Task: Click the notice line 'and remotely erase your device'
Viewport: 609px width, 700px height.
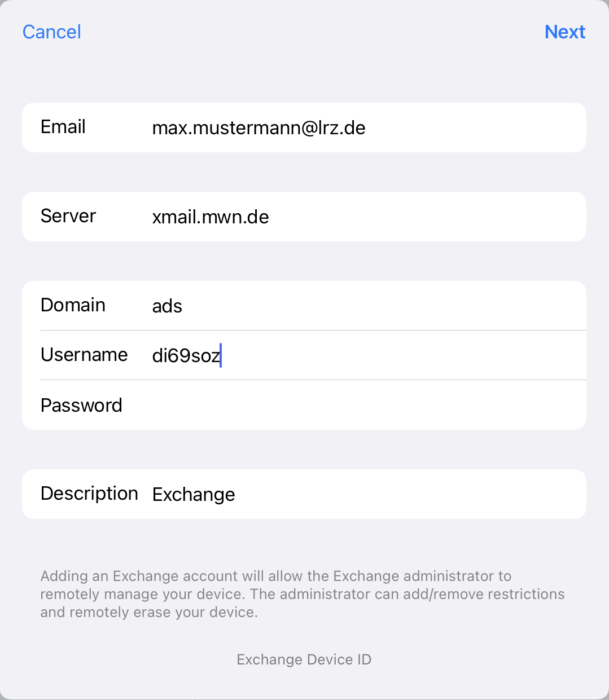Action: tap(149, 613)
